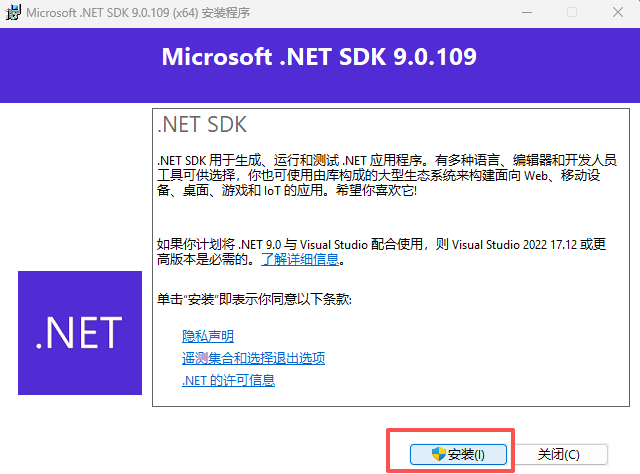
Task: Open the .NET 的许可信息 link
Action: 229,380
